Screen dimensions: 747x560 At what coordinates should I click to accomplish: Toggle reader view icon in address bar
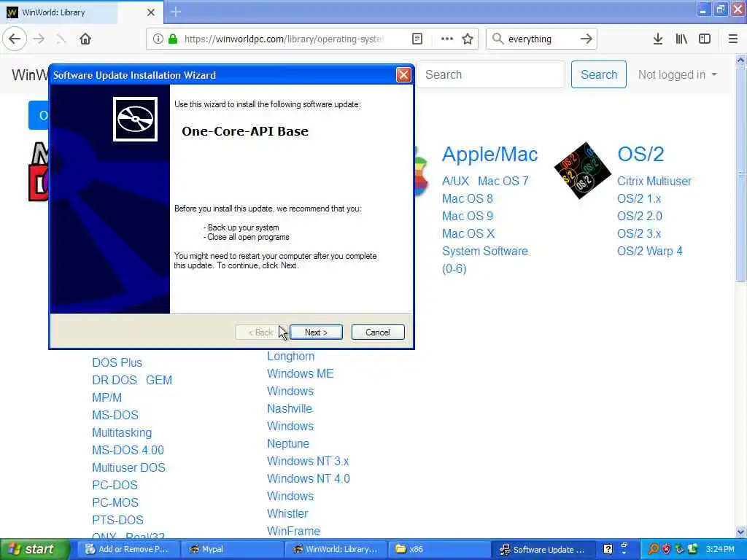[417, 39]
